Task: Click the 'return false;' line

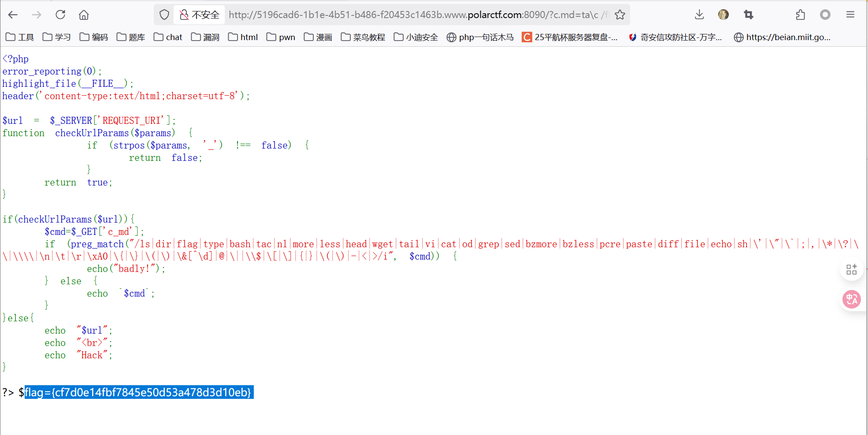Action: (x=166, y=158)
